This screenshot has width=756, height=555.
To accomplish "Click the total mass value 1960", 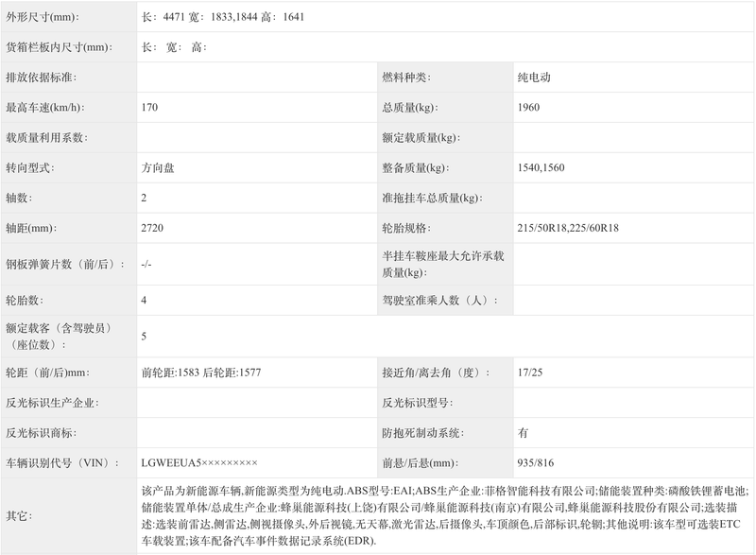I will click(528, 107).
